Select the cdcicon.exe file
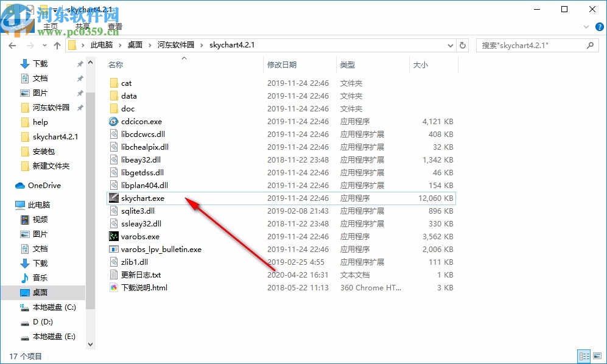 click(141, 121)
